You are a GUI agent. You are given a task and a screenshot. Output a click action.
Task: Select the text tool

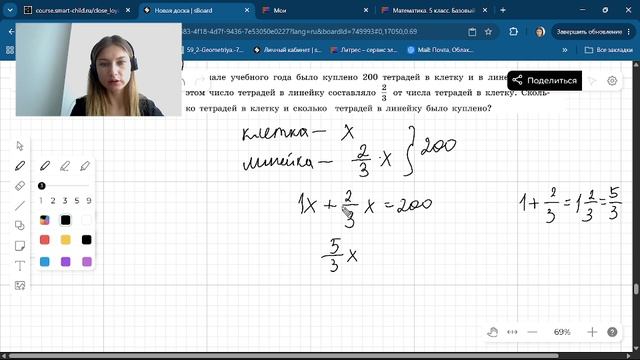(x=20, y=266)
